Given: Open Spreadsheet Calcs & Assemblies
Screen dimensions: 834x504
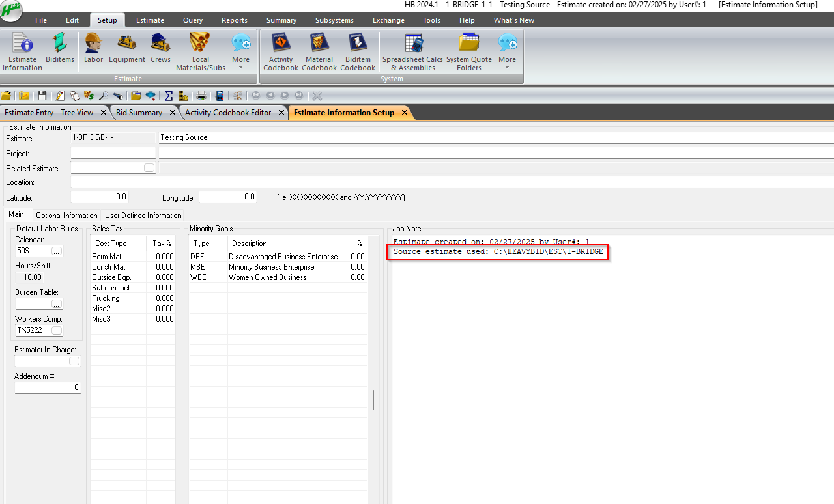Looking at the screenshot, I should click(412, 52).
